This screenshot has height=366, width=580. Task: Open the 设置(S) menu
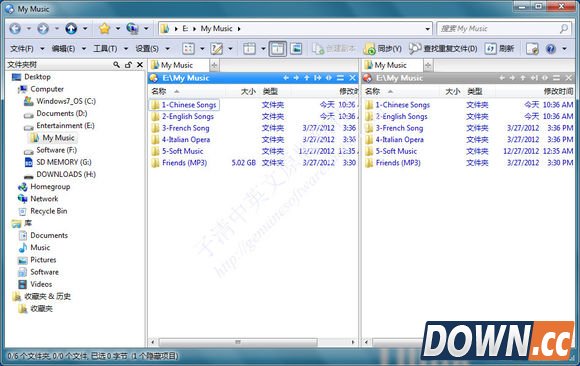[147, 48]
